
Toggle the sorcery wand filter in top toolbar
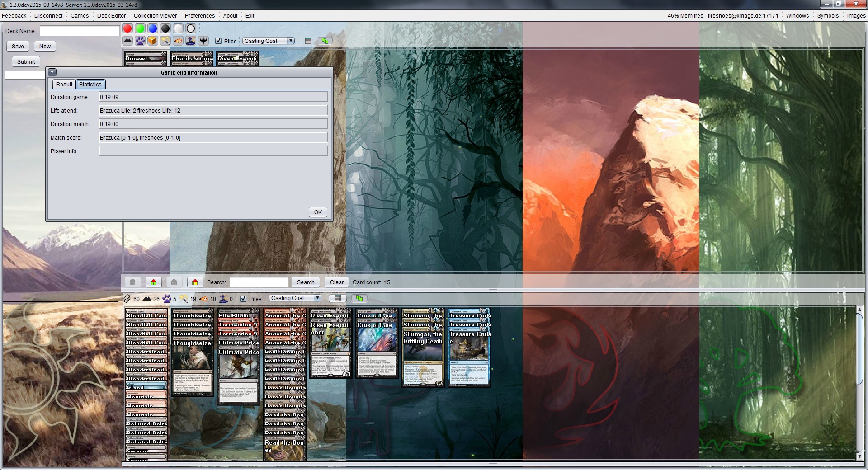tap(165, 41)
